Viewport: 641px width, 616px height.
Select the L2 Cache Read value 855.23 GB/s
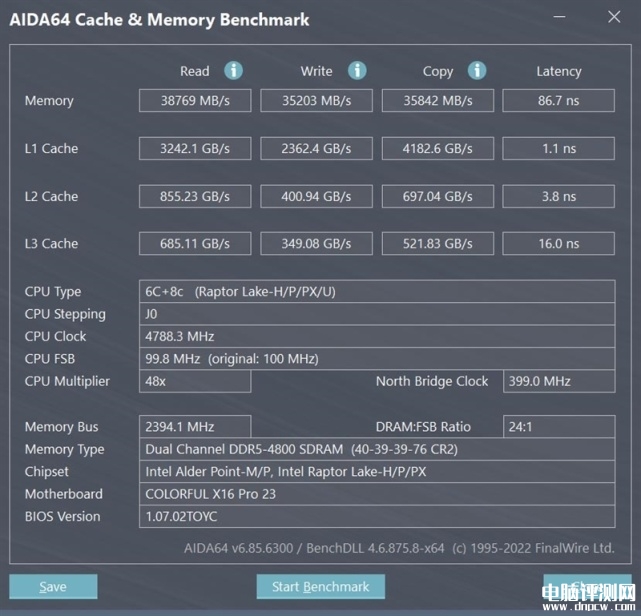[195, 196]
